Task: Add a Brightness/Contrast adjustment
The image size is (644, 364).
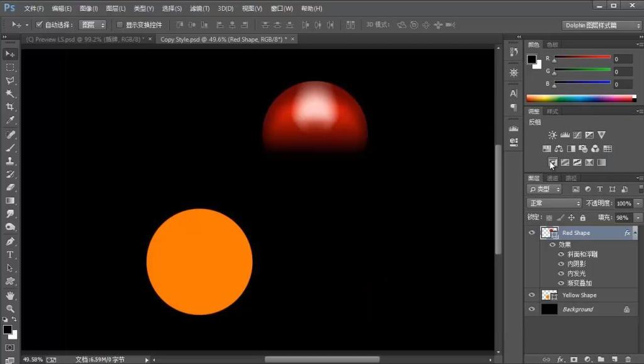Action: click(552, 135)
